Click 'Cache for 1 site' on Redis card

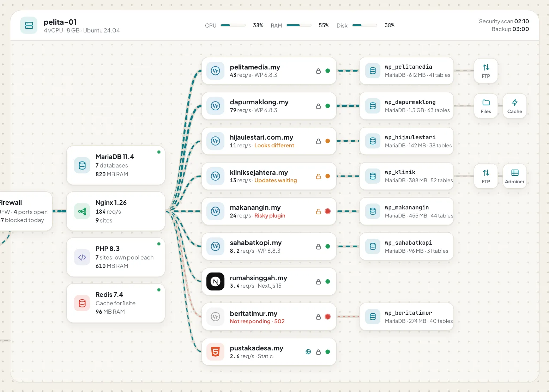(115, 304)
